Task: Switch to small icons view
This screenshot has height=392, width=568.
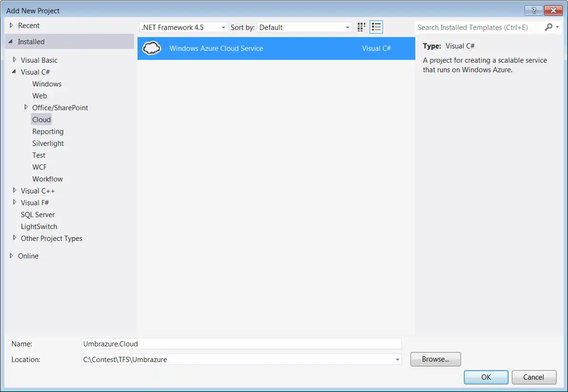Action: (361, 27)
